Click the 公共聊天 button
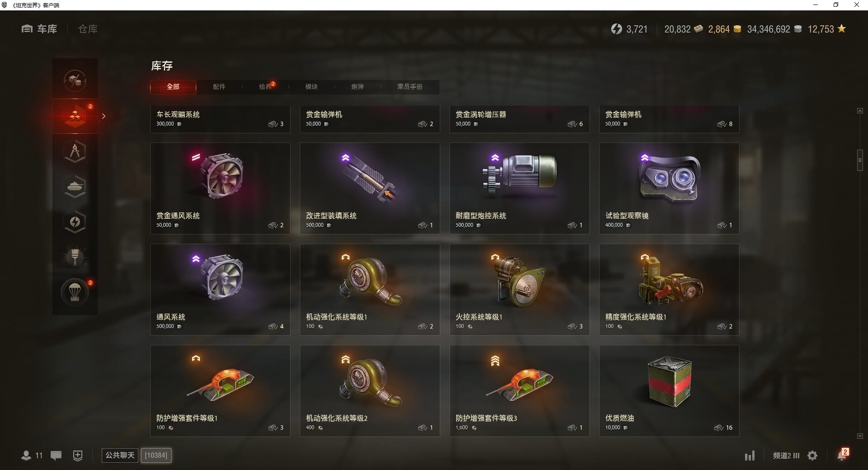Screen dimensions: 868x470 click(x=120, y=455)
